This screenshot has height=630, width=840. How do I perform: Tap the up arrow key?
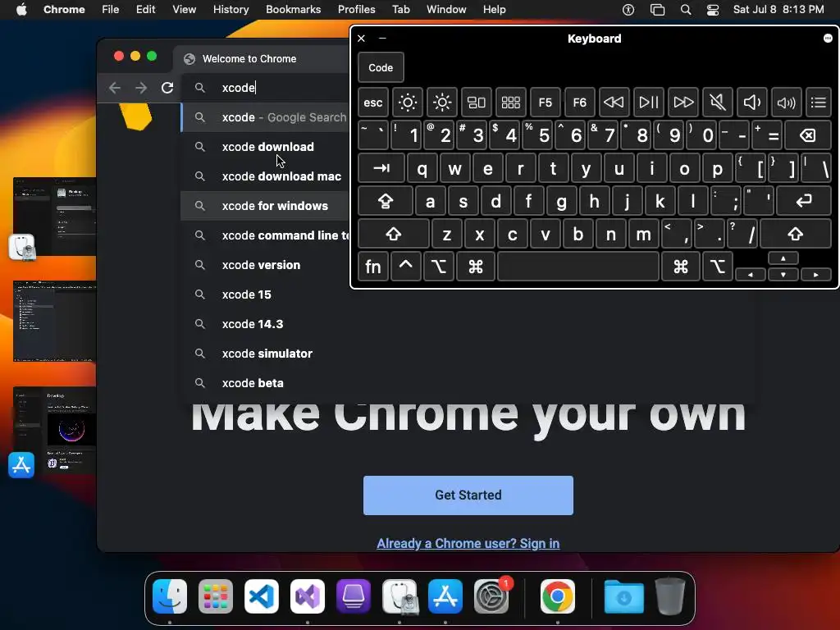(x=783, y=258)
